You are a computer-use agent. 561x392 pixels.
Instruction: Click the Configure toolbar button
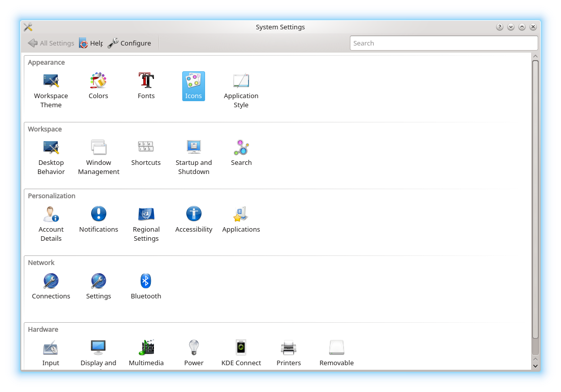[x=129, y=43]
